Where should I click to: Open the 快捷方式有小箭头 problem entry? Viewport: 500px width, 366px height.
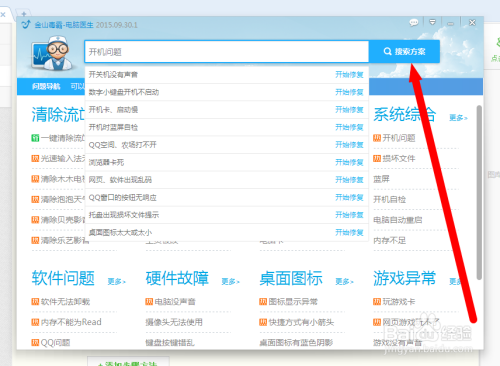pyautogui.click(x=301, y=322)
